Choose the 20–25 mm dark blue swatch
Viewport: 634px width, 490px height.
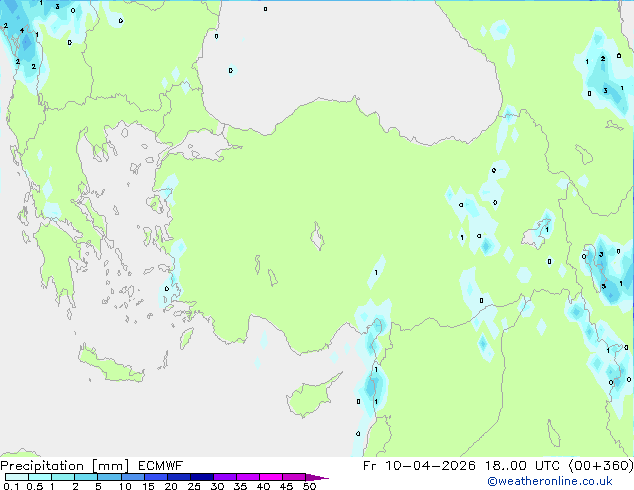point(178,477)
